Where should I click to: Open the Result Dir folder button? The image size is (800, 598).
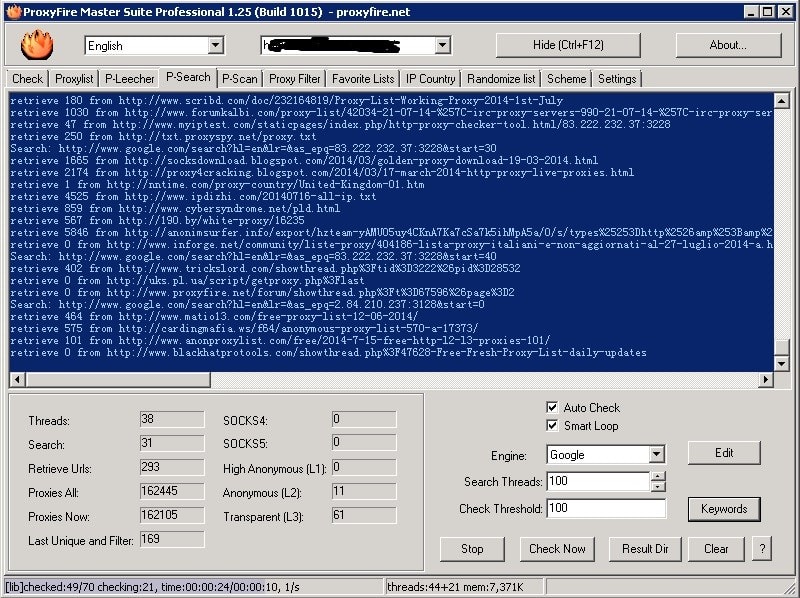(x=645, y=549)
